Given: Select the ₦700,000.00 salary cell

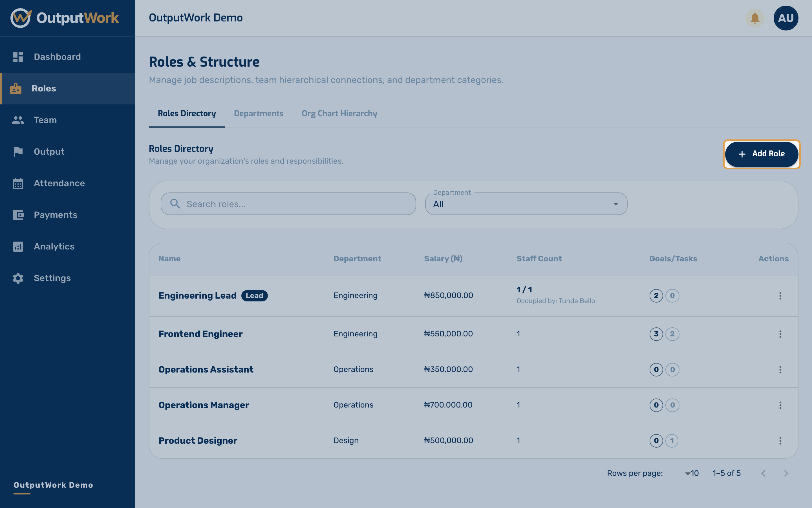Looking at the screenshot, I should 448,405.
